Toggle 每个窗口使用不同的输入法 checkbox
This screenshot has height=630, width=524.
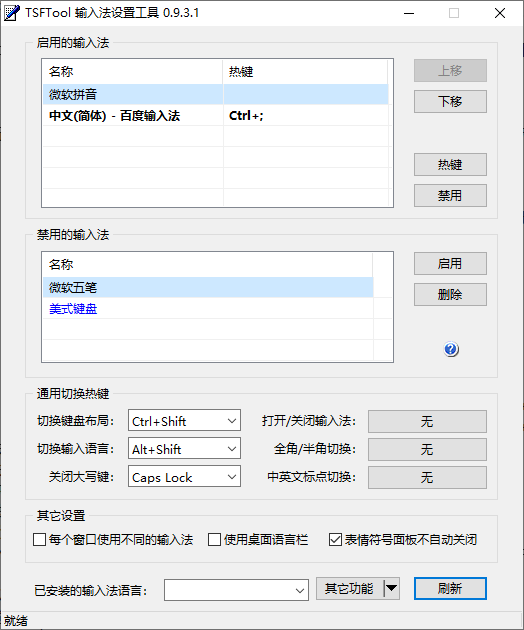click(39, 539)
